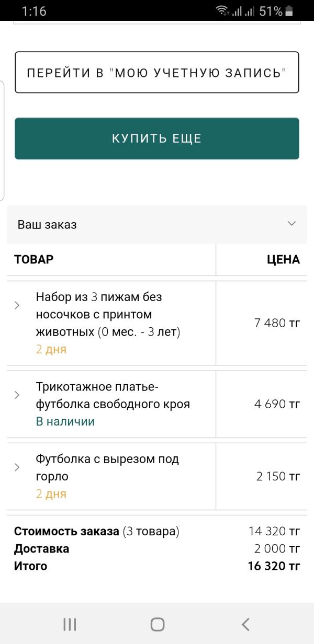Tap the Android home button icon

[158, 624]
